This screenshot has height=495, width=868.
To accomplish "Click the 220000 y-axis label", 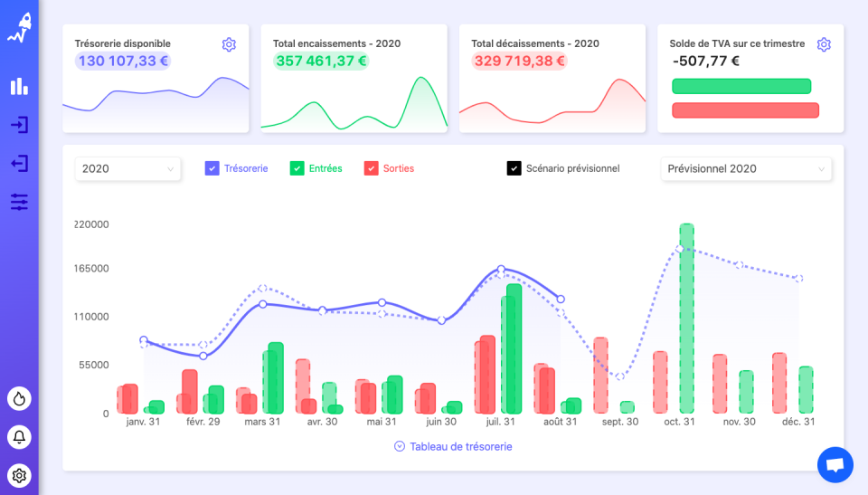I will point(92,224).
